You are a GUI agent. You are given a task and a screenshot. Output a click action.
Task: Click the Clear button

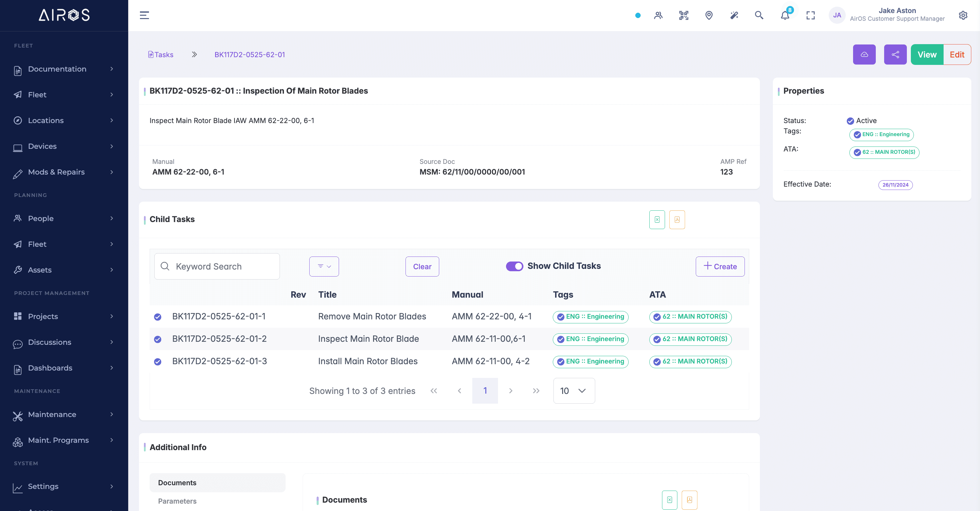(x=422, y=267)
